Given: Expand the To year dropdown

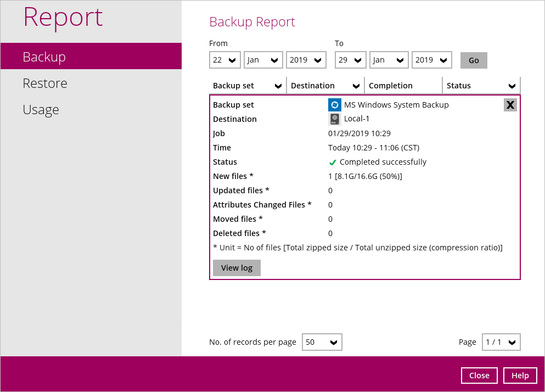Looking at the screenshot, I should tap(432, 60).
